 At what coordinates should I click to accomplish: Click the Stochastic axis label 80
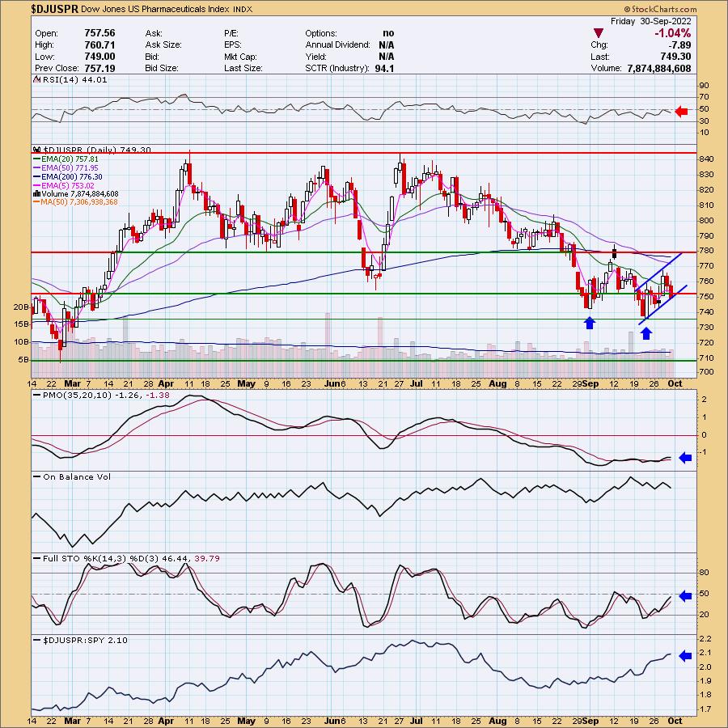click(x=705, y=573)
